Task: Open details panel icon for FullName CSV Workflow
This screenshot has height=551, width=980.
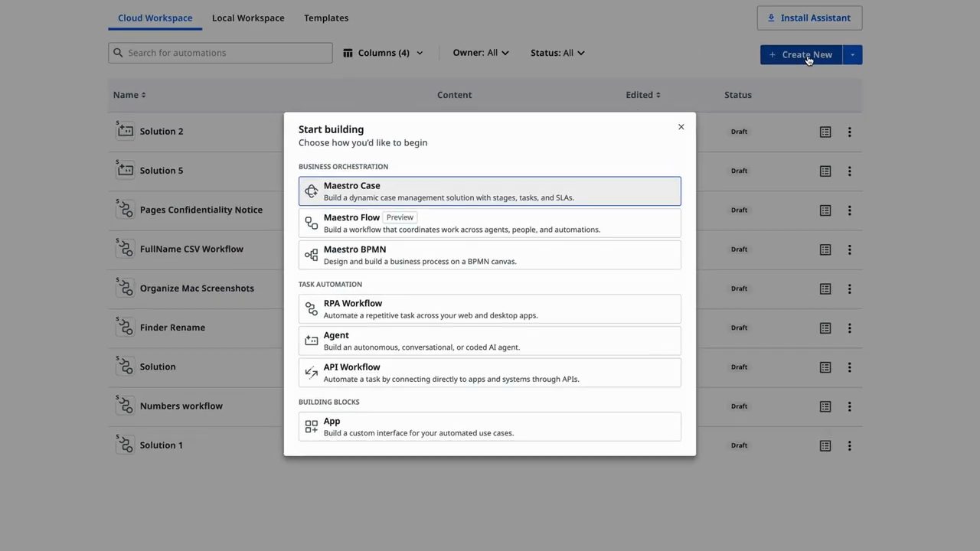Action: pos(825,249)
